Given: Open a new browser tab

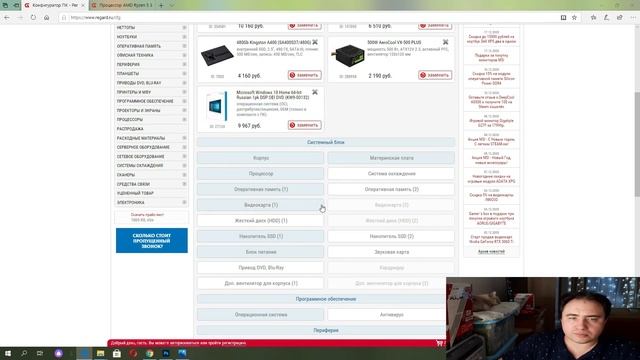Looking at the screenshot, I should [x=161, y=5].
